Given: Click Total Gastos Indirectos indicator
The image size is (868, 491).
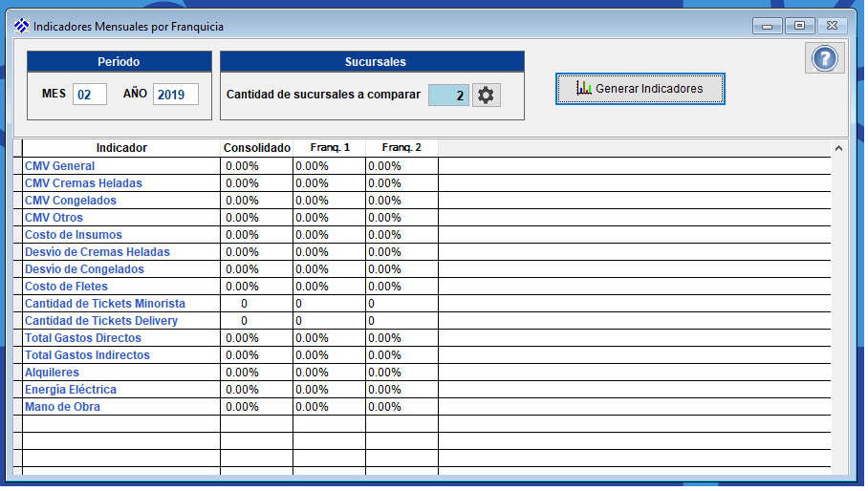Looking at the screenshot, I should 87,355.
